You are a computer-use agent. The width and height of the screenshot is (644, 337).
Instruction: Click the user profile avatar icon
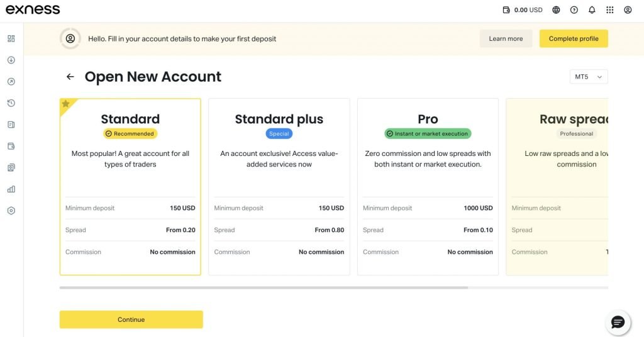pyautogui.click(x=628, y=10)
